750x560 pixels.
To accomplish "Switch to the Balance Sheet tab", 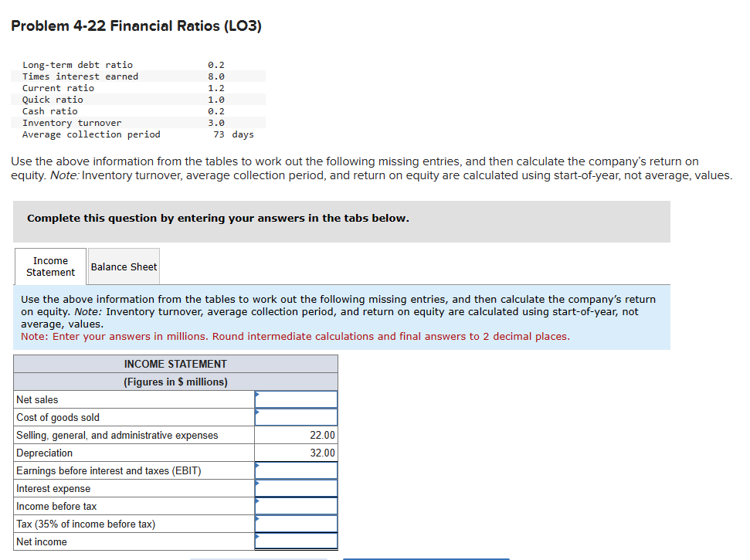I will tap(123, 266).
